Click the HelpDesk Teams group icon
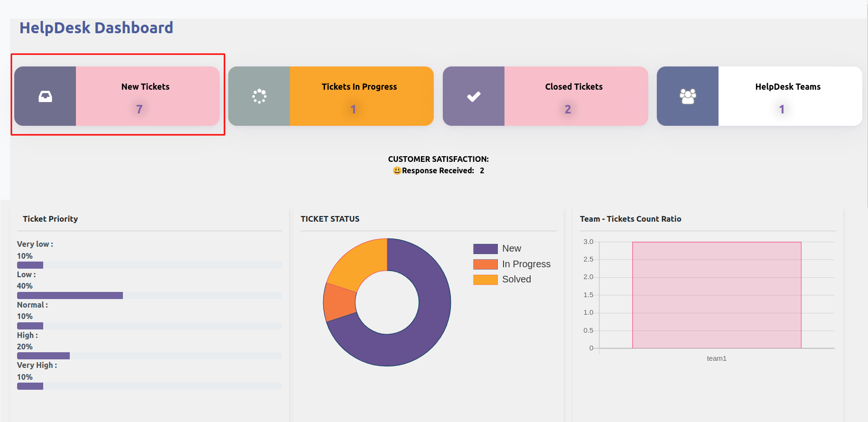This screenshot has width=868, height=422. (688, 96)
